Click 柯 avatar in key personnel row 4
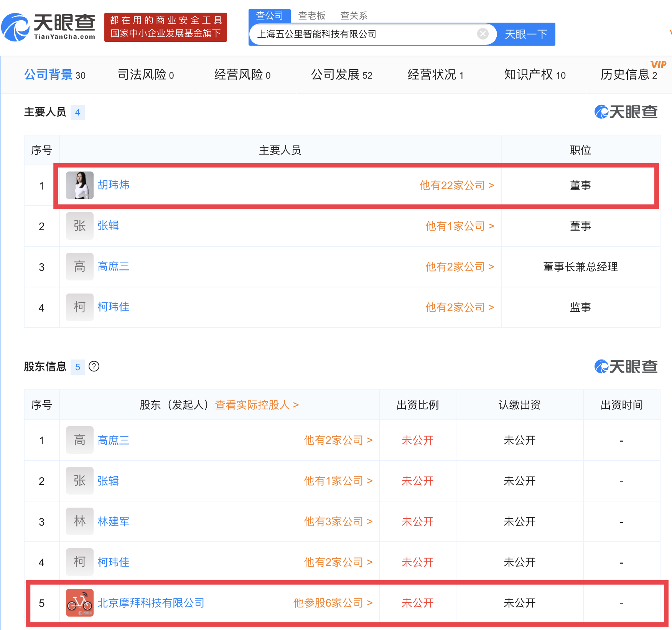 [80, 307]
